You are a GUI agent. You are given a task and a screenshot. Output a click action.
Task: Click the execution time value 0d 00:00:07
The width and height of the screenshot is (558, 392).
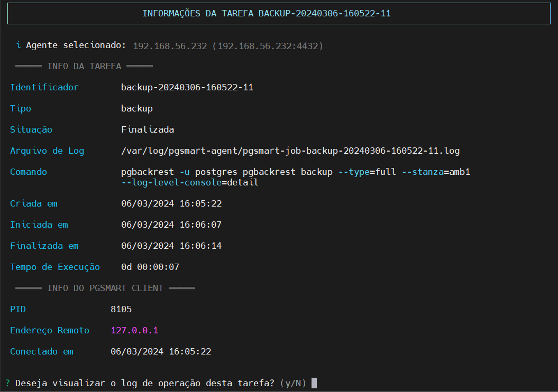pos(150,267)
